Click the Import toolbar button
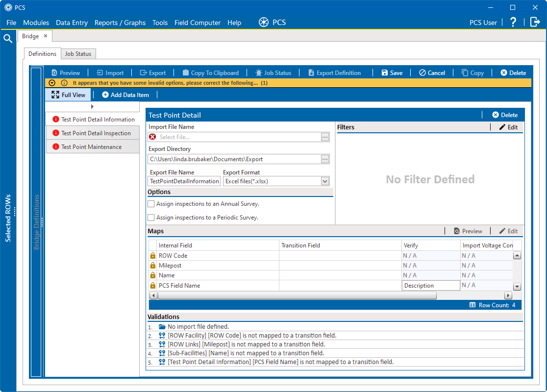Image resolution: width=547 pixels, height=392 pixels. (110, 73)
